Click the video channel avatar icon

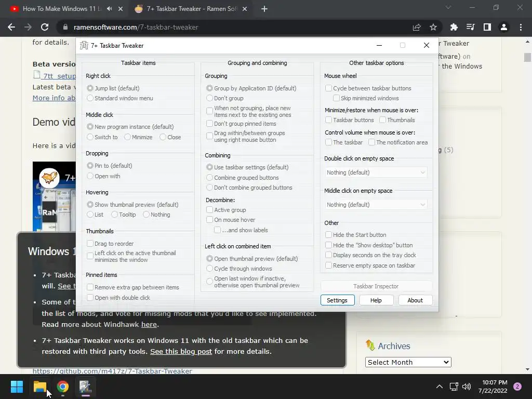49,178
